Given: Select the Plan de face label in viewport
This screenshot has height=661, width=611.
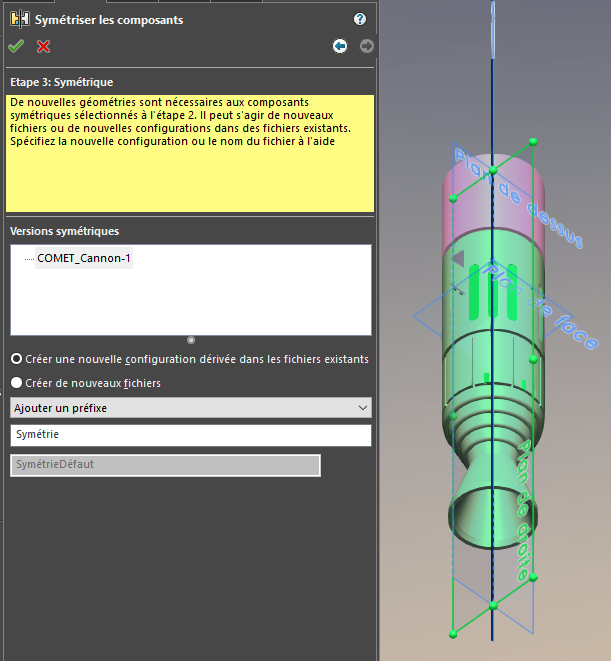Looking at the screenshot, I should pyautogui.click(x=541, y=306).
